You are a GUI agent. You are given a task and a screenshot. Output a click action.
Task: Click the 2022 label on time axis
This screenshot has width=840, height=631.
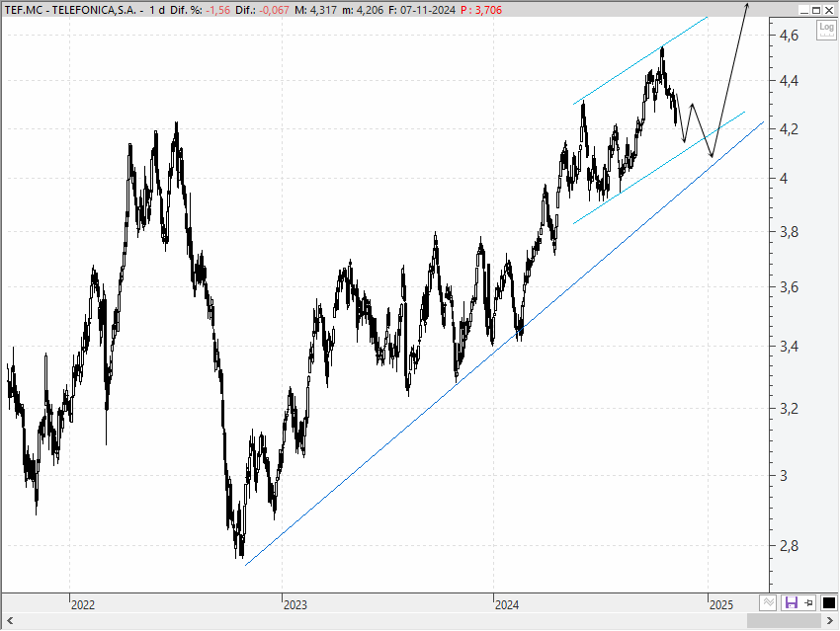pyautogui.click(x=83, y=604)
